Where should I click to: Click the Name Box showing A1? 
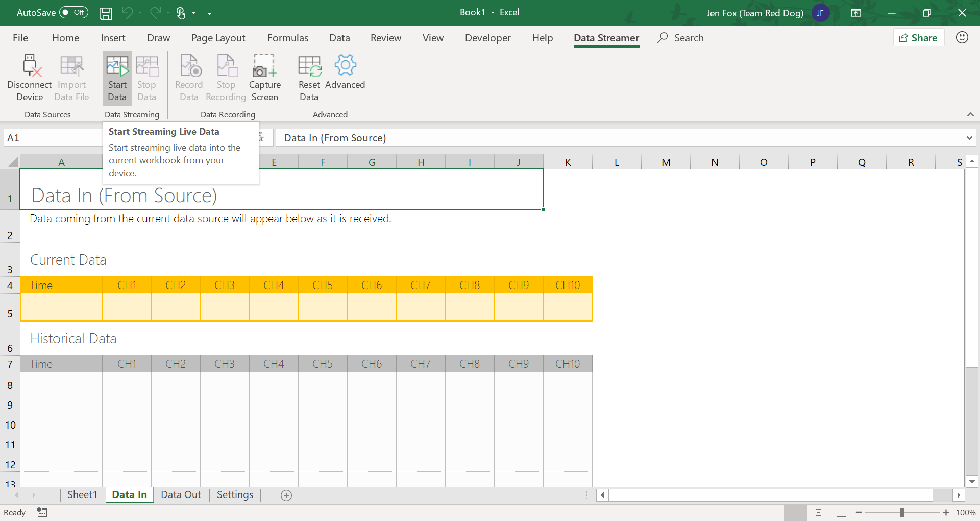coord(51,138)
